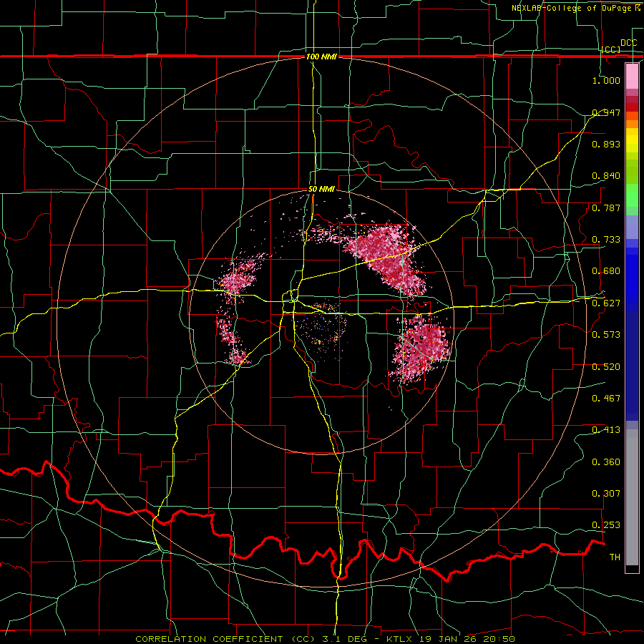The height and width of the screenshot is (644, 644).
Task: Click the 0.680 scale value
Action: [606, 271]
